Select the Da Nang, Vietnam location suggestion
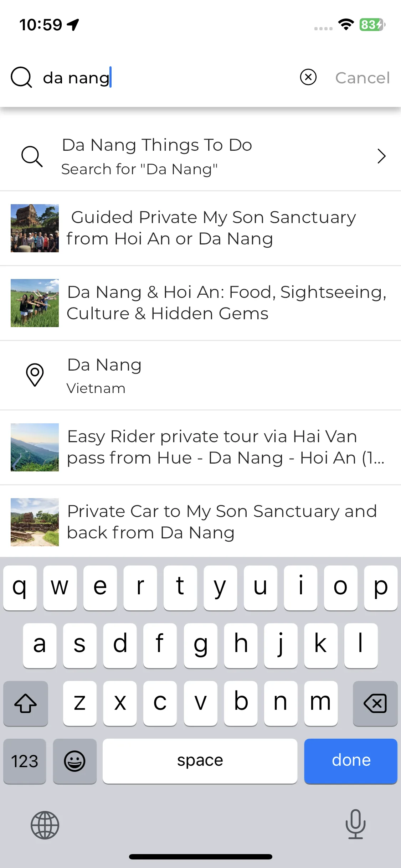401x868 pixels. pyautogui.click(x=200, y=375)
